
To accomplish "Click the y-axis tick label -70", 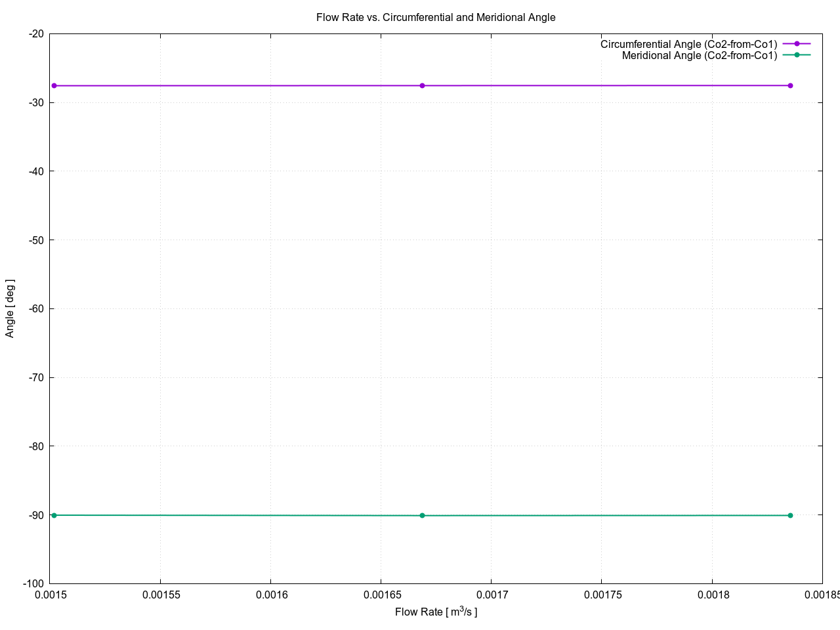I will pyautogui.click(x=37, y=378).
